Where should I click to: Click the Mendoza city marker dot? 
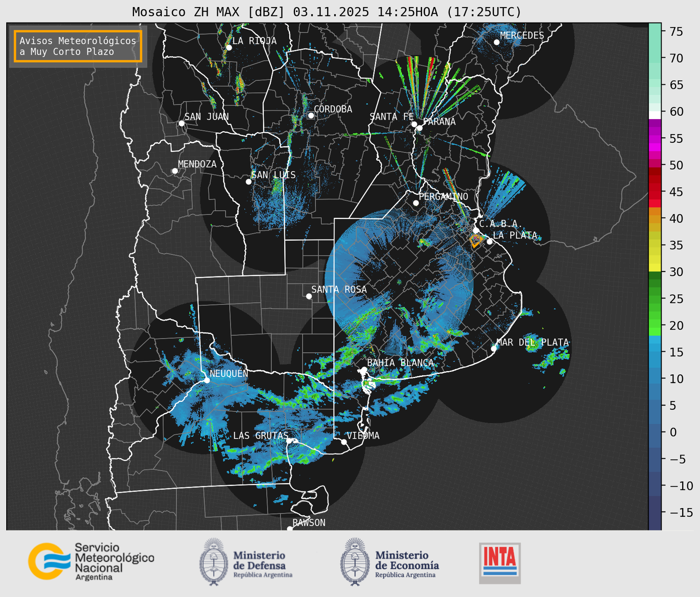[x=175, y=171]
